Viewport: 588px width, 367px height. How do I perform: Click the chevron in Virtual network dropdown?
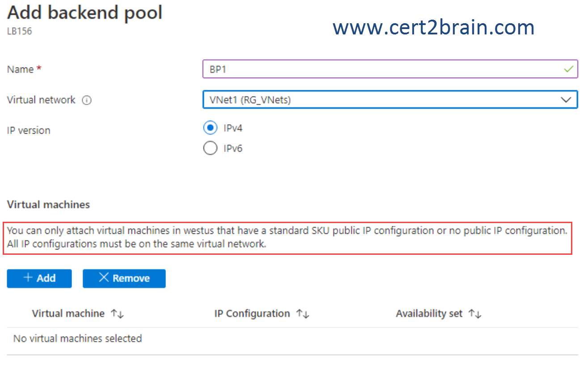pyautogui.click(x=566, y=100)
